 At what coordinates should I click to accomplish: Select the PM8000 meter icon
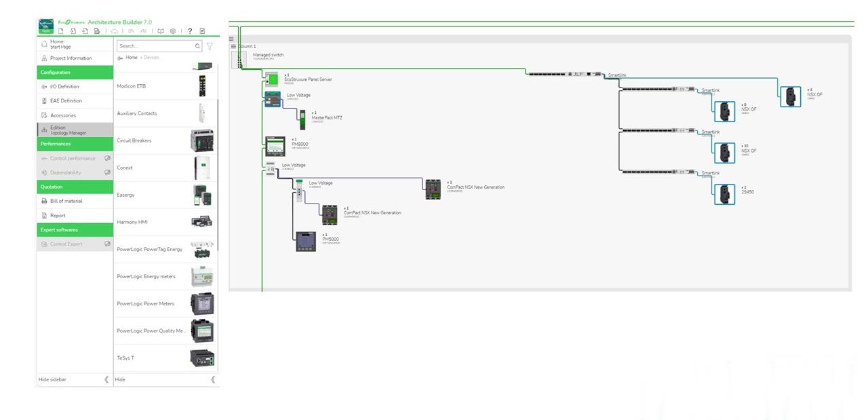(275, 146)
